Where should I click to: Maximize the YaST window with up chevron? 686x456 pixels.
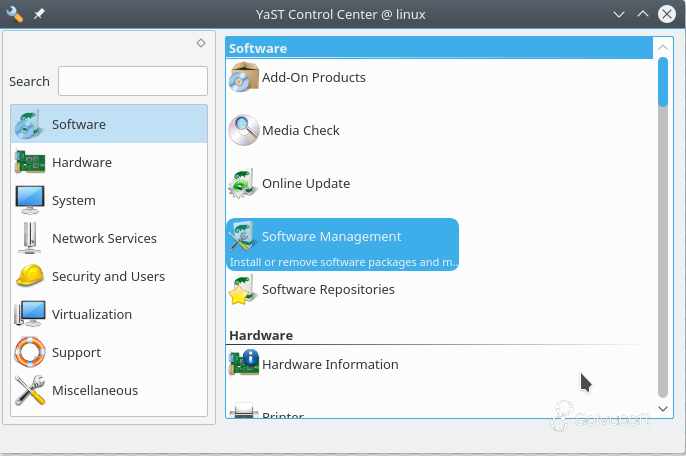pos(643,14)
